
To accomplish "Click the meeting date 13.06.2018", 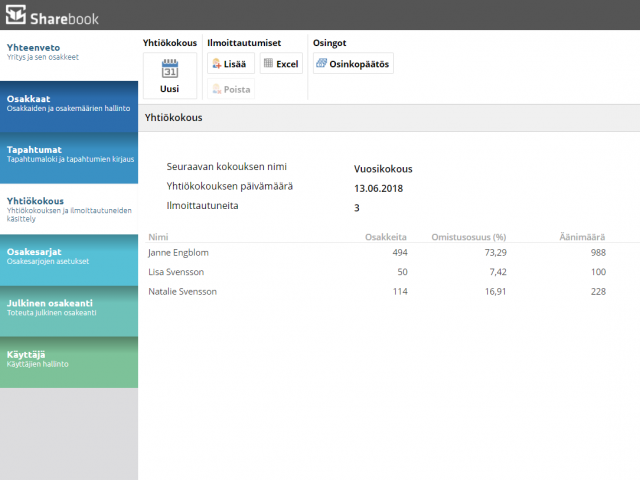I will point(378,189).
